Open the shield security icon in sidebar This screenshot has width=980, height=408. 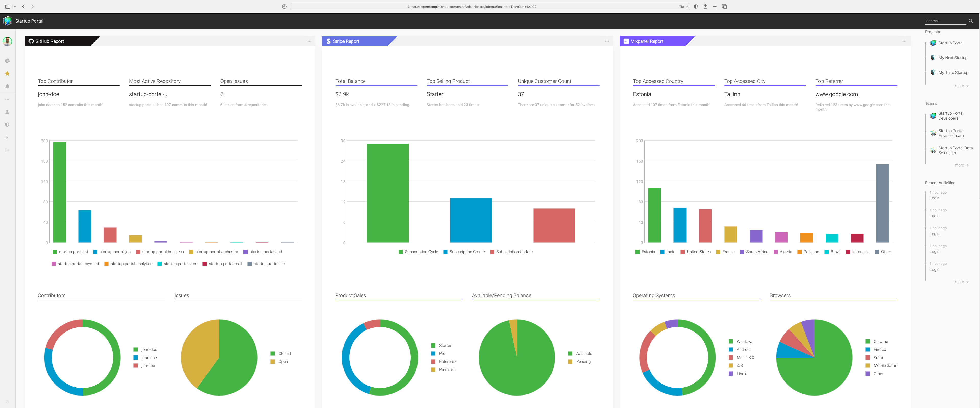[x=7, y=125]
